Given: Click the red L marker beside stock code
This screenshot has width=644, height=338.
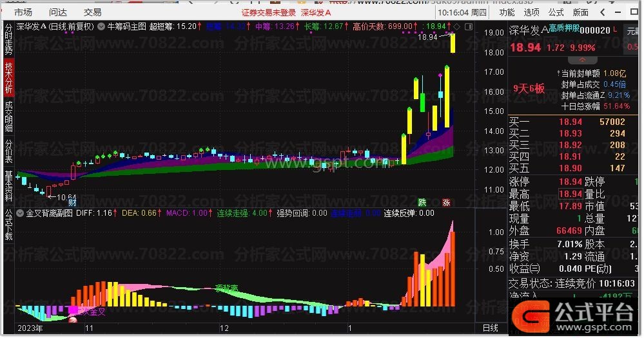Looking at the screenshot, I should (x=615, y=29).
